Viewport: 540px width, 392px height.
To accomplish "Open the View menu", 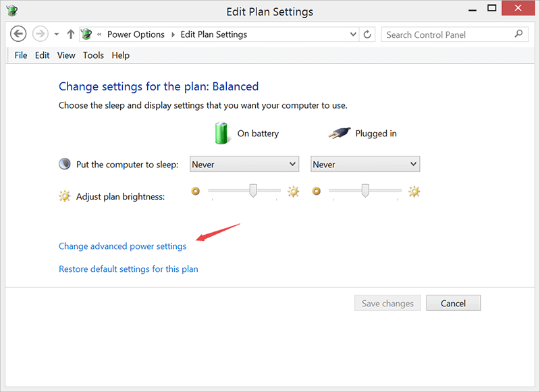I will pos(66,55).
